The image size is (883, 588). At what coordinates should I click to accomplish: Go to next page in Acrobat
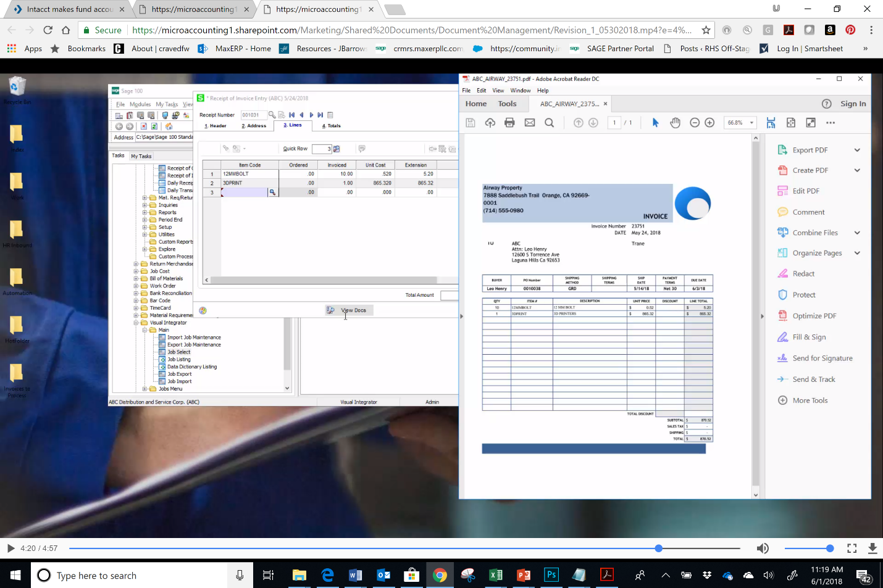(x=593, y=123)
